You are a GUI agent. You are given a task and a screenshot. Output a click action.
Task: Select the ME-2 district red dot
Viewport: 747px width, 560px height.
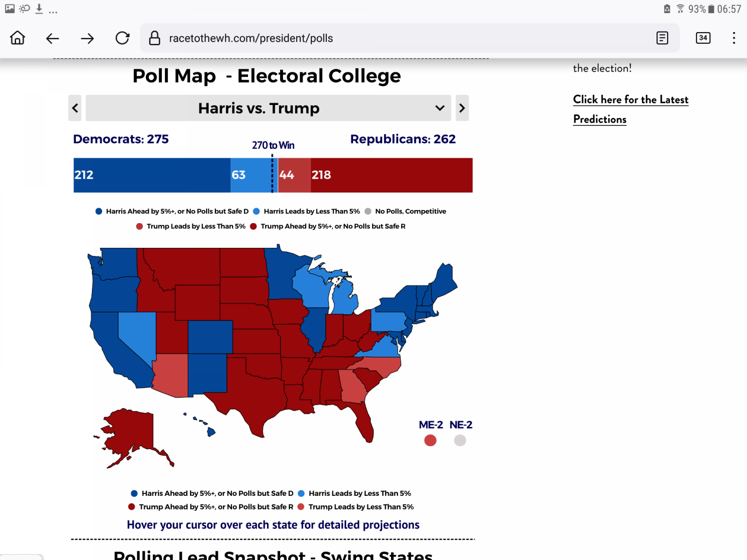click(430, 440)
